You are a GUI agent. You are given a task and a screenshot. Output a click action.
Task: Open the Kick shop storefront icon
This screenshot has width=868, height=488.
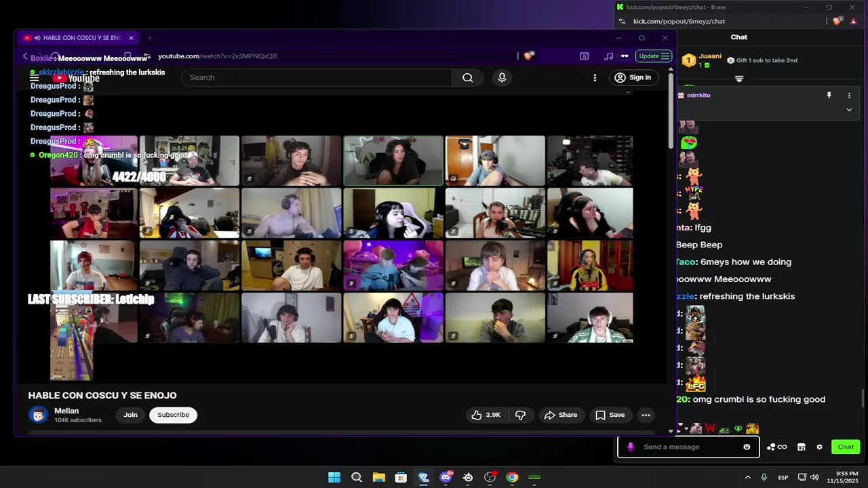click(801, 447)
